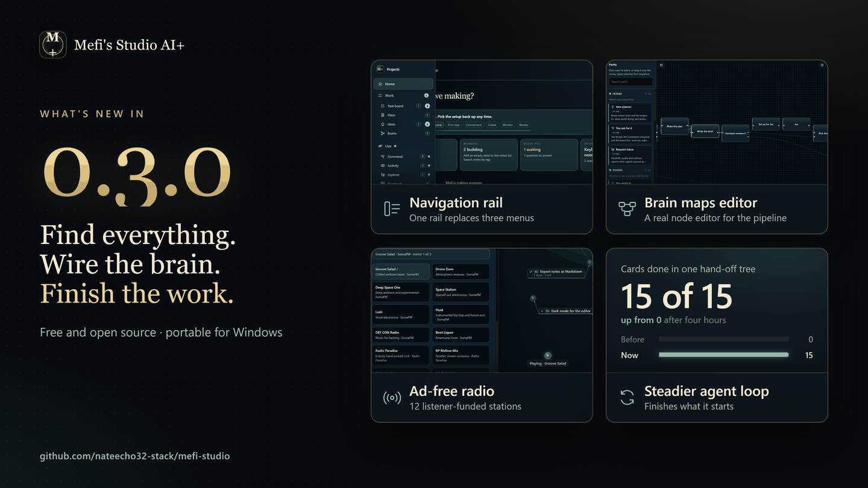
Task: Expand the Work section in the rail
Action: coord(403,95)
